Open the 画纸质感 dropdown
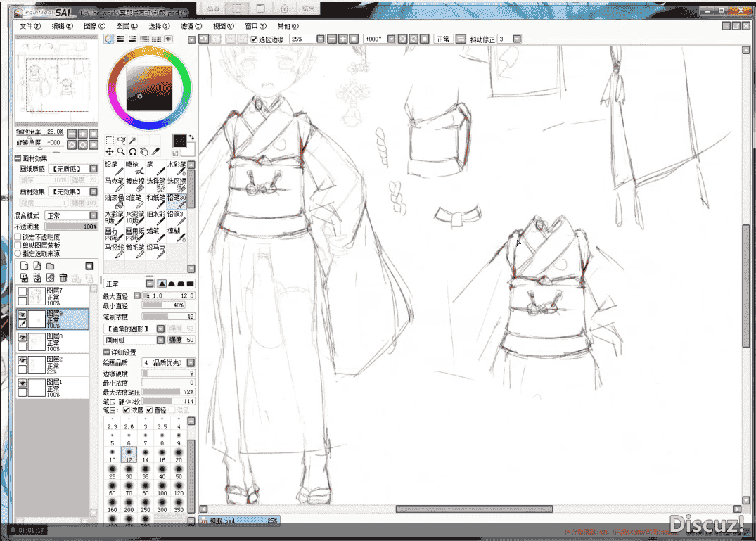 [94, 169]
